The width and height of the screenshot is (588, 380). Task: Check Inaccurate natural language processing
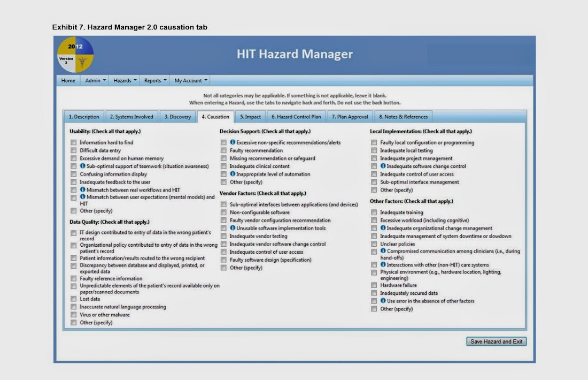click(74, 307)
